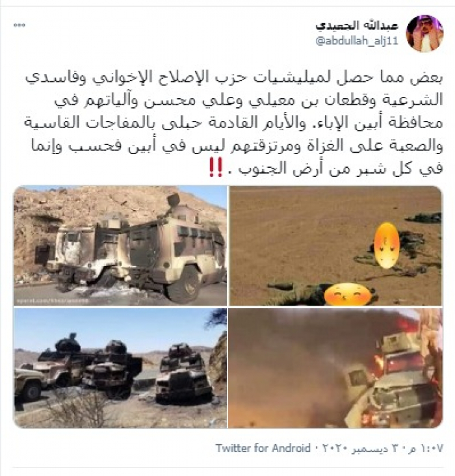Image resolution: width=455 pixels, height=476 pixels.
Task: Click the author's profile avatar picture
Action: (424, 33)
